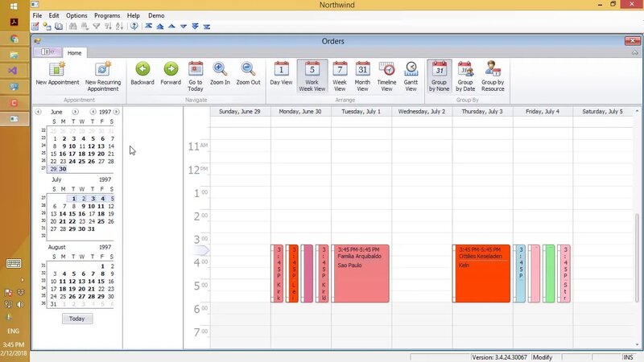Select week number 33 in August calendar
This screenshot has height=362, width=644.
[x=43, y=282]
